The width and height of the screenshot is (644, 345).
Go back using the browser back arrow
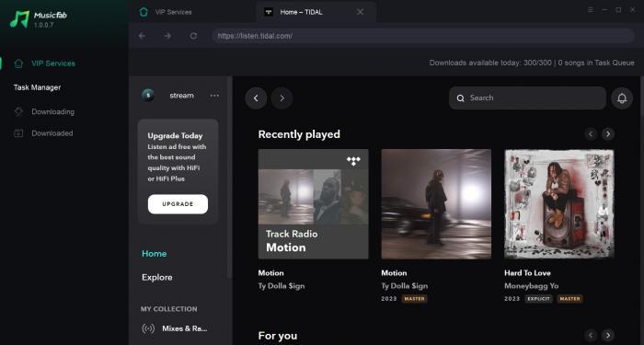point(142,36)
